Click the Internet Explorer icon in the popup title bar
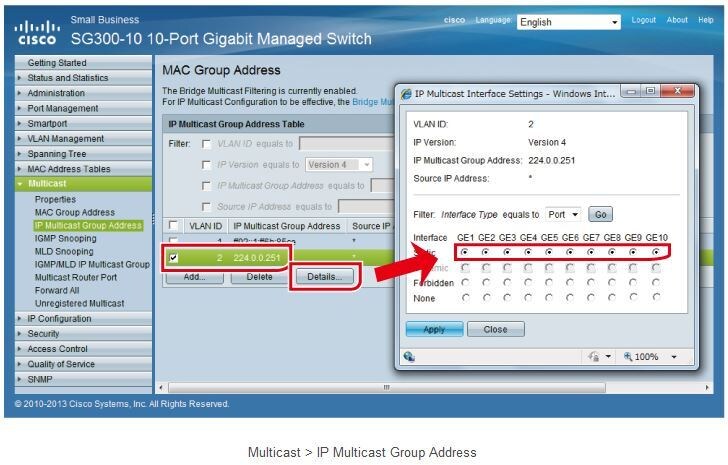Image resolution: width=728 pixels, height=465 pixels. (x=406, y=94)
